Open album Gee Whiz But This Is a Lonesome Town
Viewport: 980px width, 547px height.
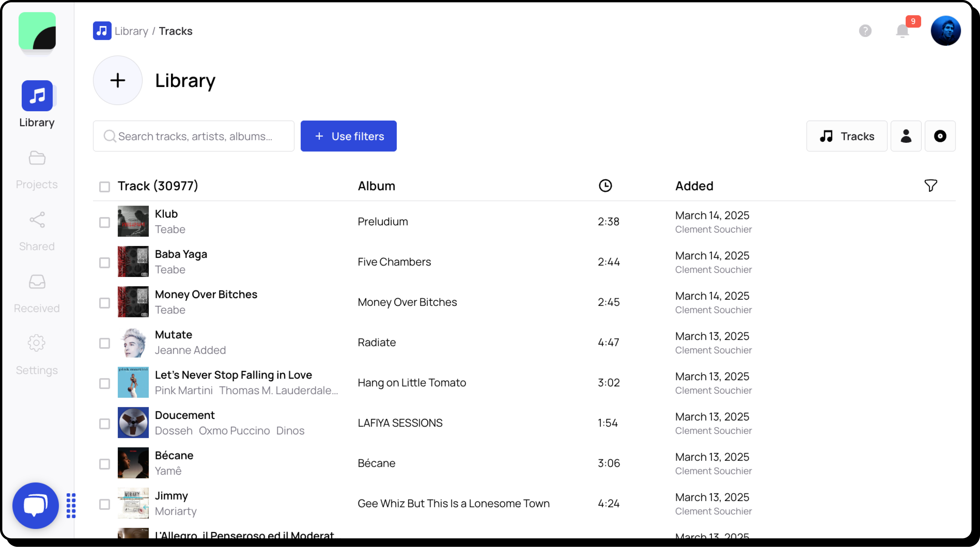pyautogui.click(x=453, y=504)
